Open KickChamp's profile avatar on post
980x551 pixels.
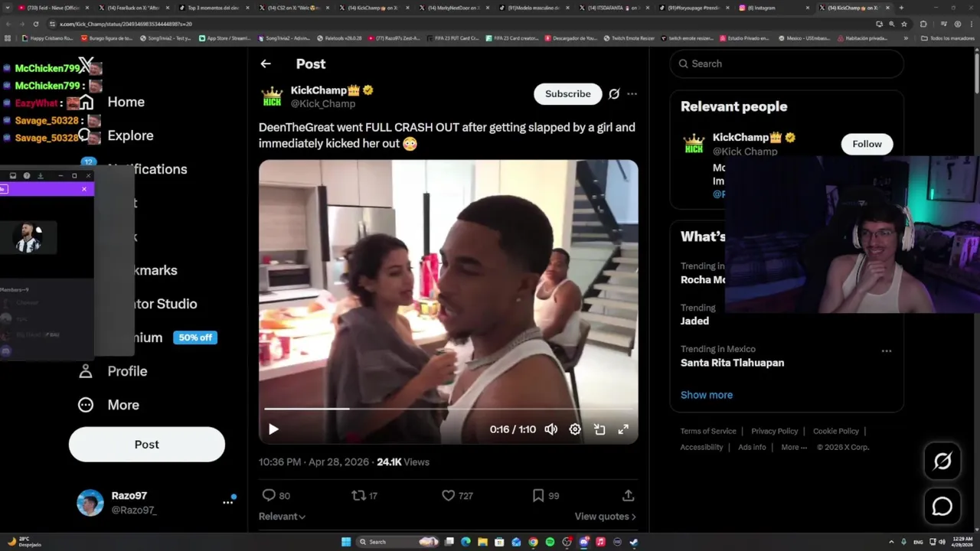[272, 96]
